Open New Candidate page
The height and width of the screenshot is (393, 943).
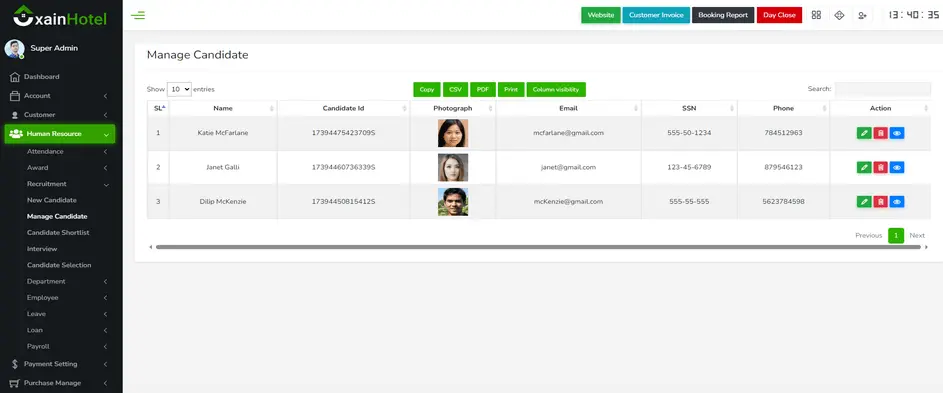click(52, 200)
